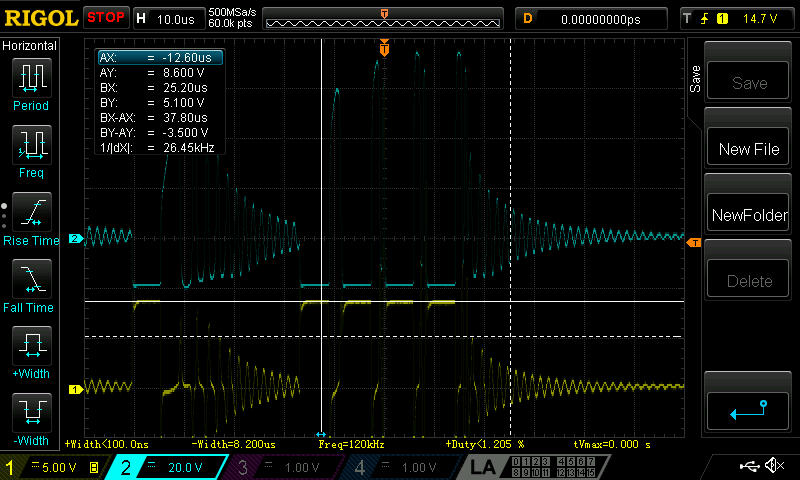Screen dimensions: 800x480
Task: Click the vertical Save tab label
Action: [694, 79]
